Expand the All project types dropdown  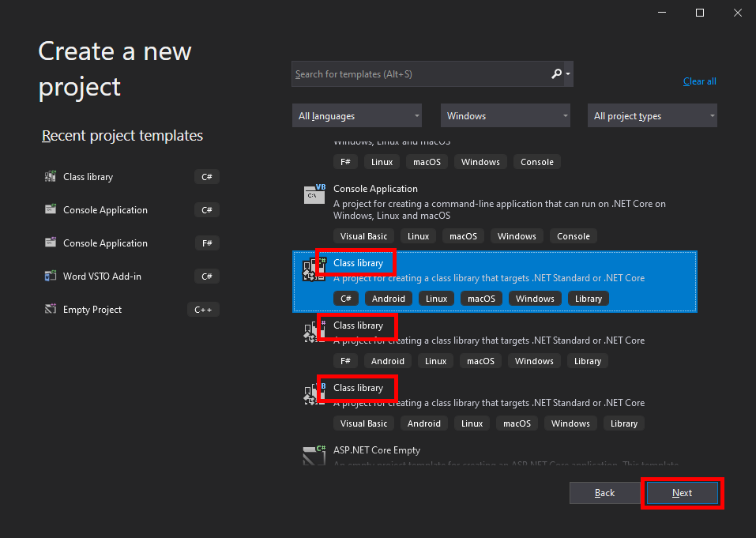[653, 116]
